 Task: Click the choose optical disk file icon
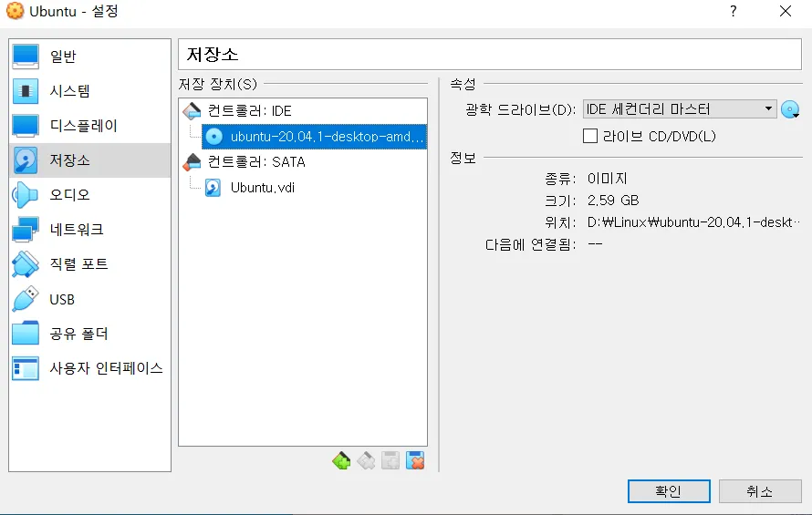click(x=790, y=109)
